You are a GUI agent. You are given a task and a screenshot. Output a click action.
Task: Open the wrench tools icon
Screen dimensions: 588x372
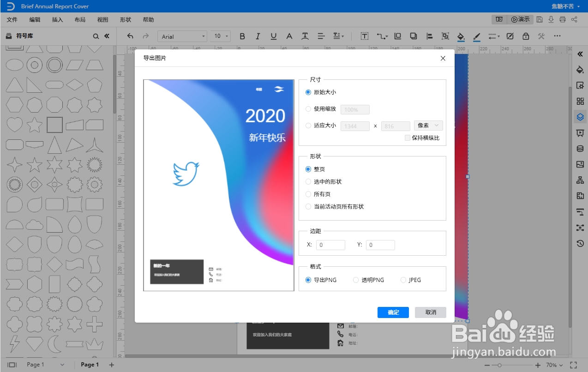tap(541, 36)
